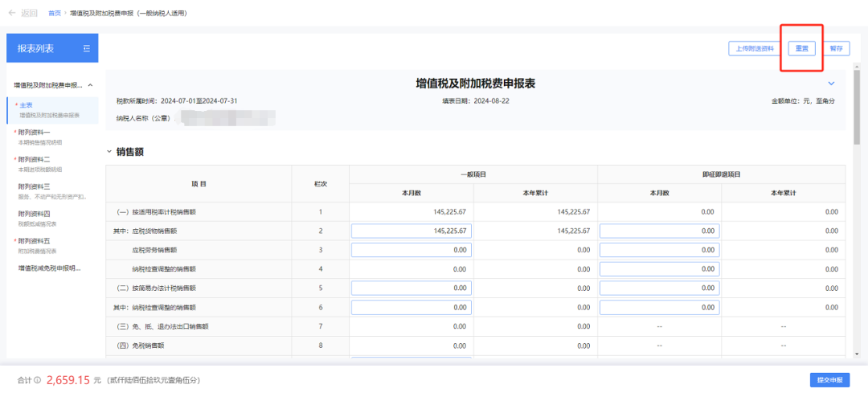Click the 返回 link
Screen dimensions: 868x401
click(x=30, y=13)
